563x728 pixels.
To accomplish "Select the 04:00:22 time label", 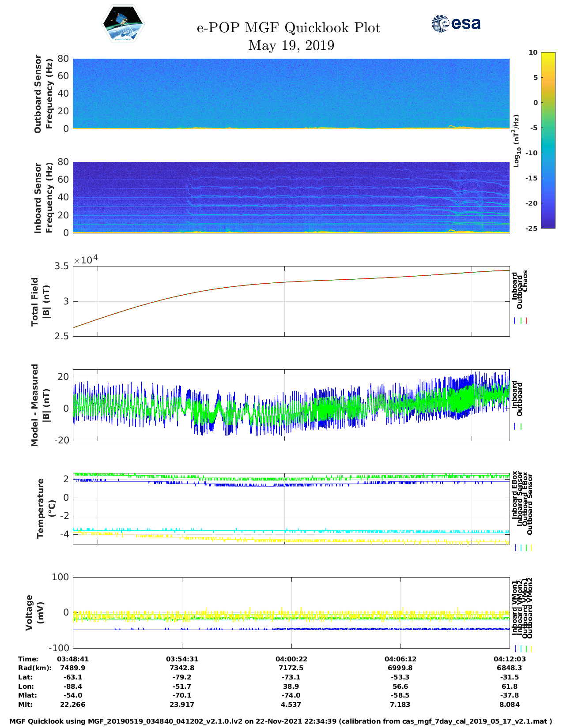I will coord(291,659).
